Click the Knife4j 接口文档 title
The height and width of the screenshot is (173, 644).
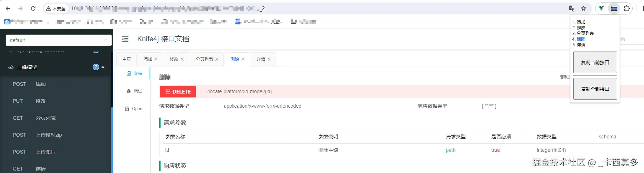point(163,39)
